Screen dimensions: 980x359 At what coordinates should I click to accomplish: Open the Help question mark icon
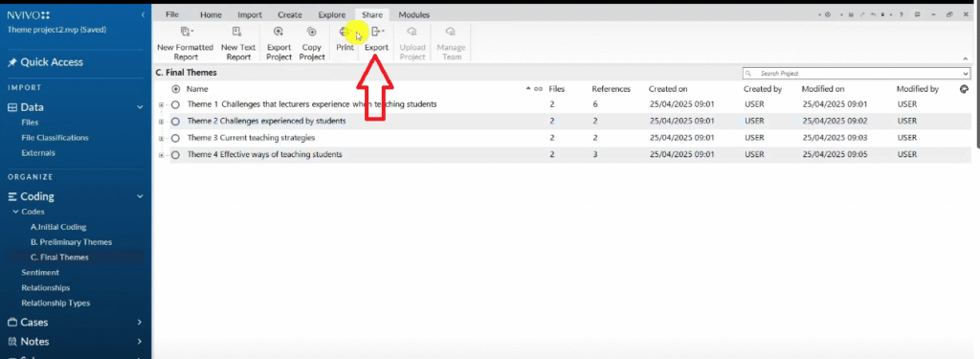(x=902, y=14)
